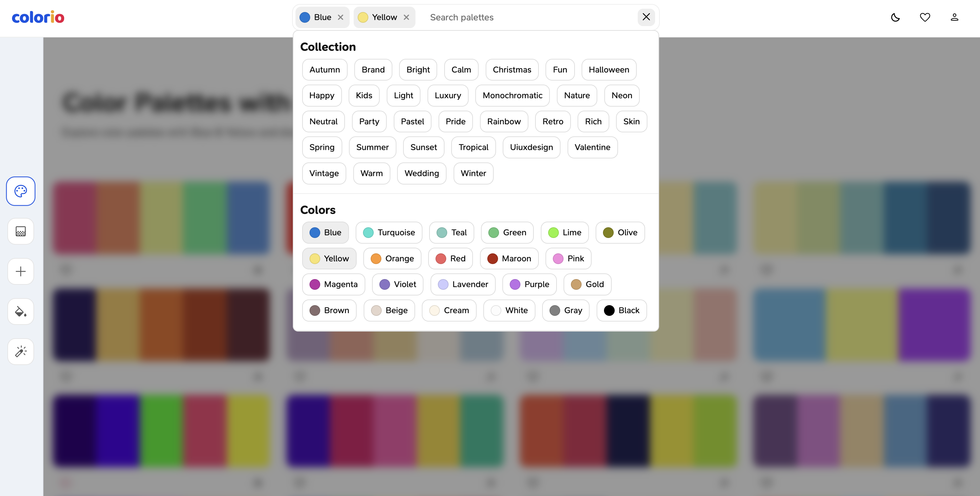This screenshot has width=980, height=496.
Task: Click the plus icon in the sidebar
Action: tap(20, 271)
